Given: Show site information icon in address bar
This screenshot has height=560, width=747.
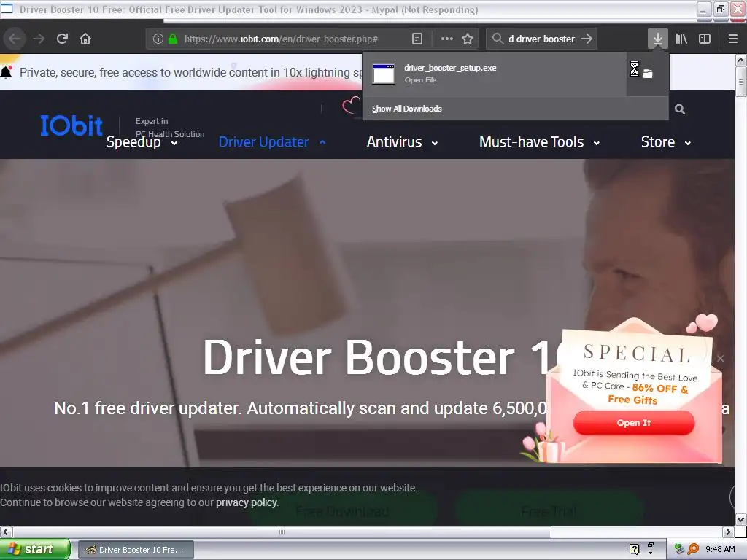Looking at the screenshot, I should point(158,39).
